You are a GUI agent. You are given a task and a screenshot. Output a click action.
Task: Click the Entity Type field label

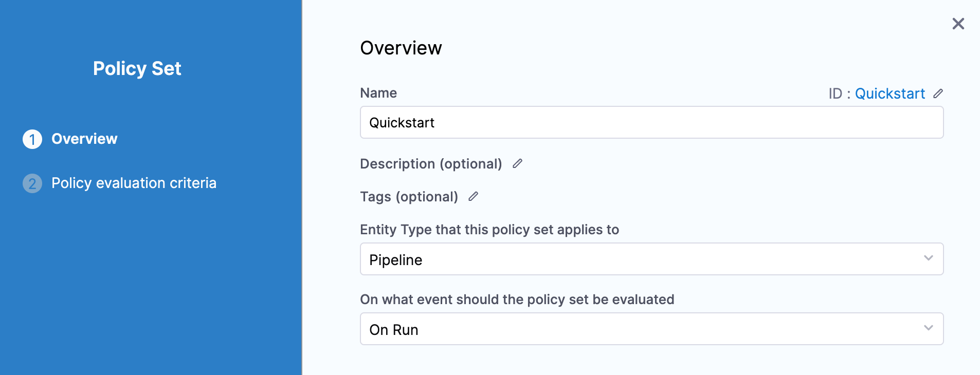coord(489,230)
